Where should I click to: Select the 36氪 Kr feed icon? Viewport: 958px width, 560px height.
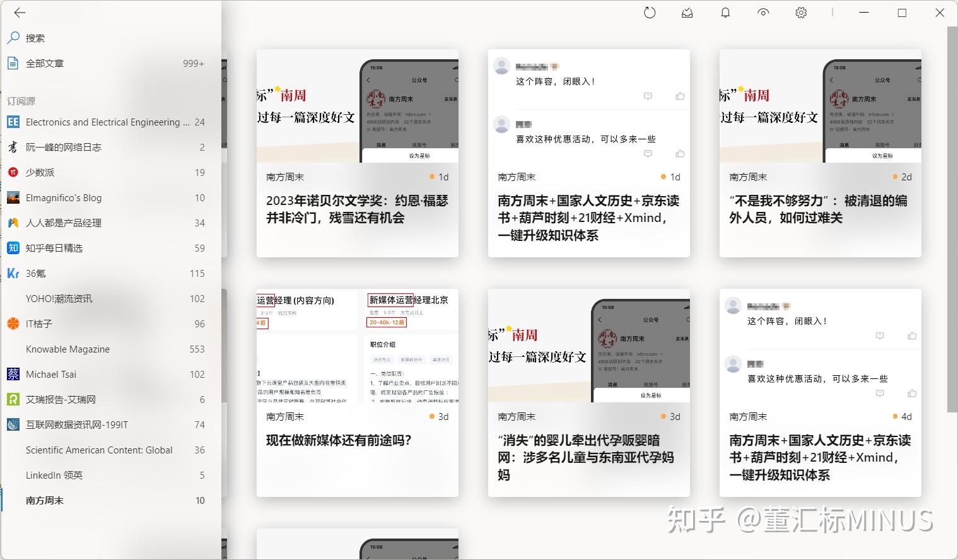pyautogui.click(x=13, y=273)
